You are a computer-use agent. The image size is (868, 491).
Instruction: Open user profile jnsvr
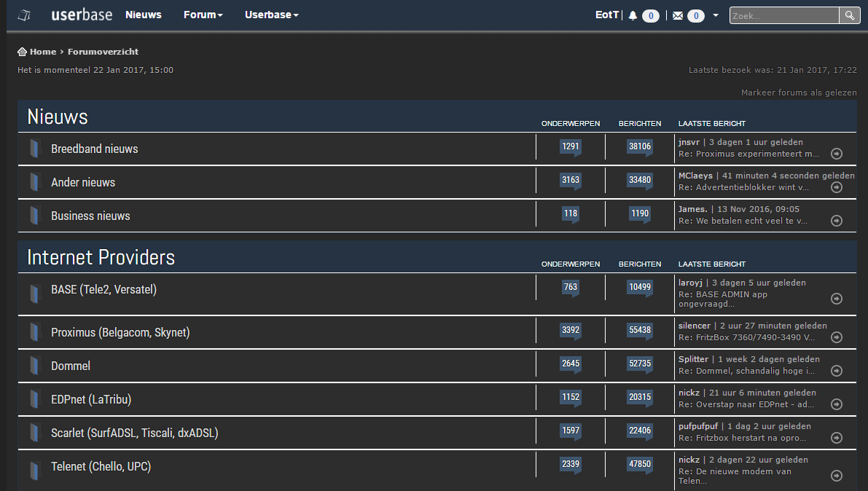(x=689, y=142)
